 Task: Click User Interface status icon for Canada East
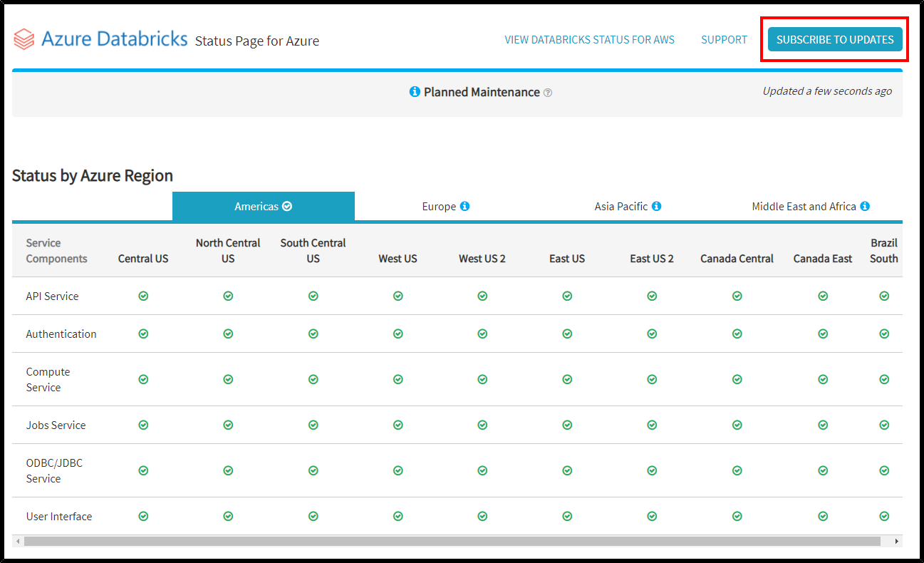[823, 516]
